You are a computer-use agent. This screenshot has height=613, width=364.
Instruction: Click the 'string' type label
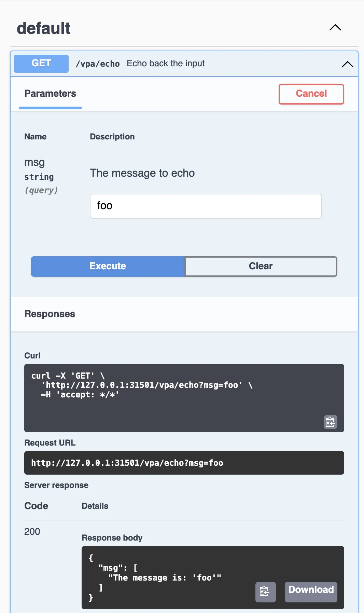tap(39, 177)
